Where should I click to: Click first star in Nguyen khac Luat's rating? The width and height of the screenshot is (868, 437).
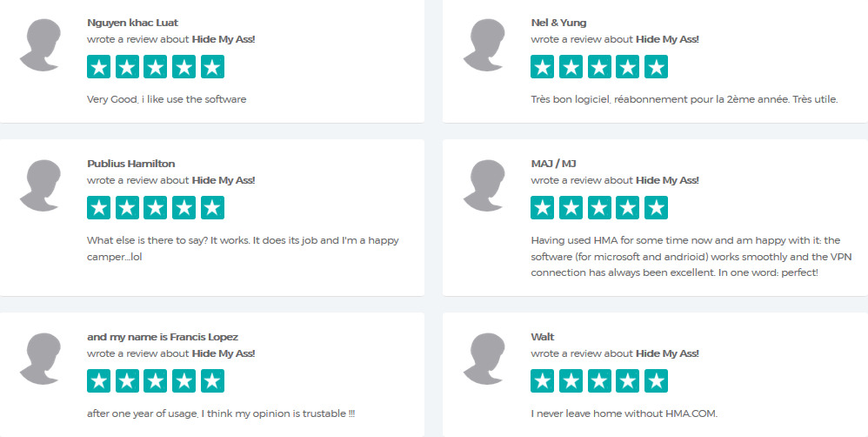(x=98, y=67)
